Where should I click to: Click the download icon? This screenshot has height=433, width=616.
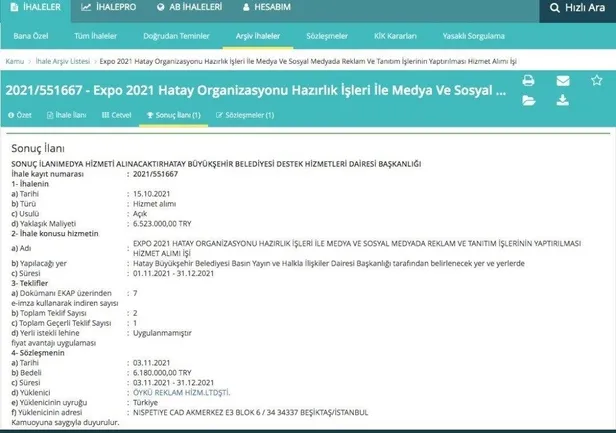[563, 100]
